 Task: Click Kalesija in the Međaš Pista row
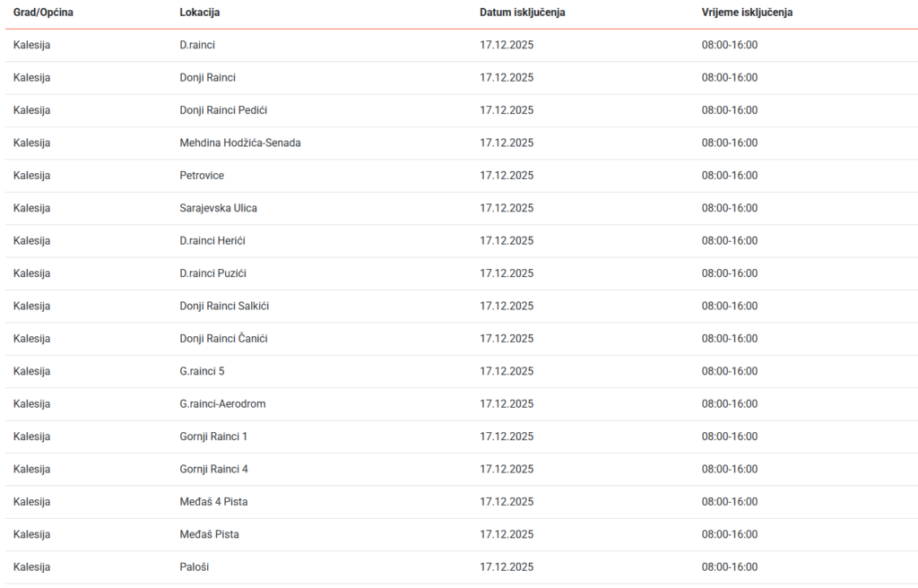point(31,534)
